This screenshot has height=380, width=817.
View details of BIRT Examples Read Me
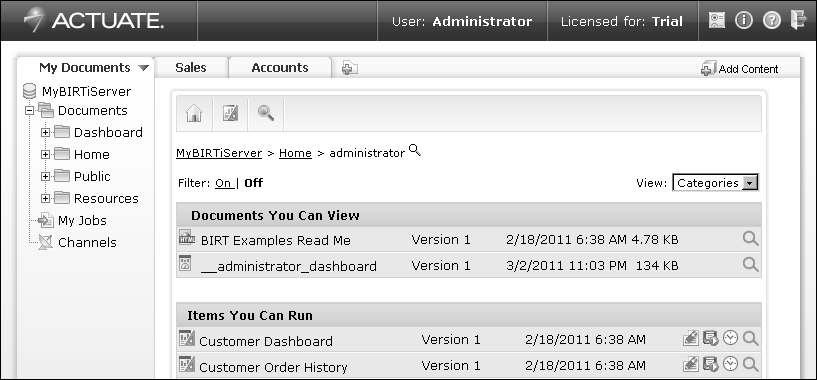750,239
